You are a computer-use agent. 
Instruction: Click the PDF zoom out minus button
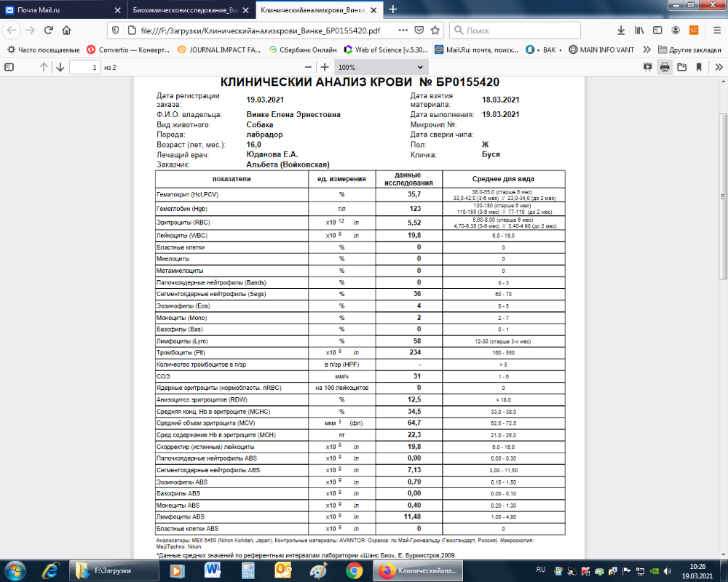302,67
